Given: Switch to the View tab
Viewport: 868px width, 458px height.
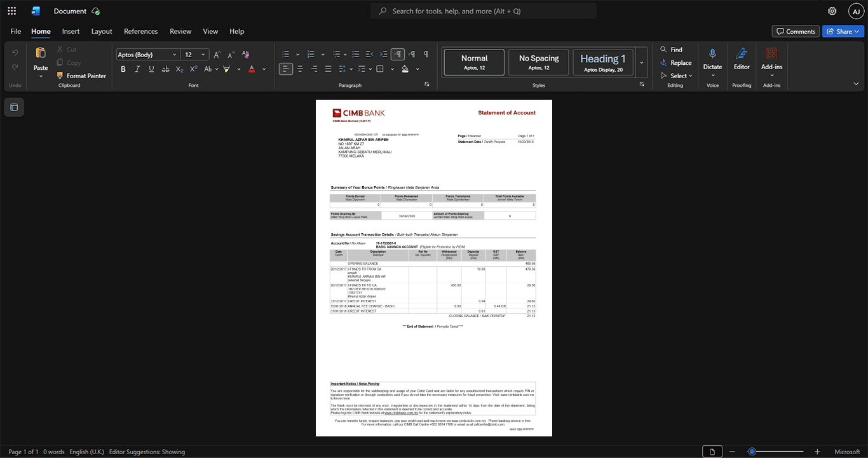Looking at the screenshot, I should (210, 31).
